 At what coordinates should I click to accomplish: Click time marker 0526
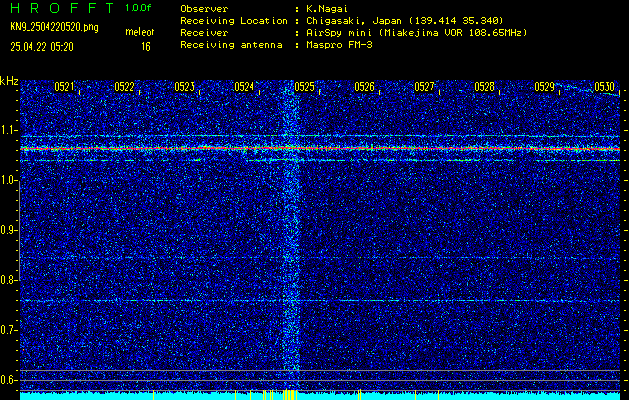click(365, 87)
